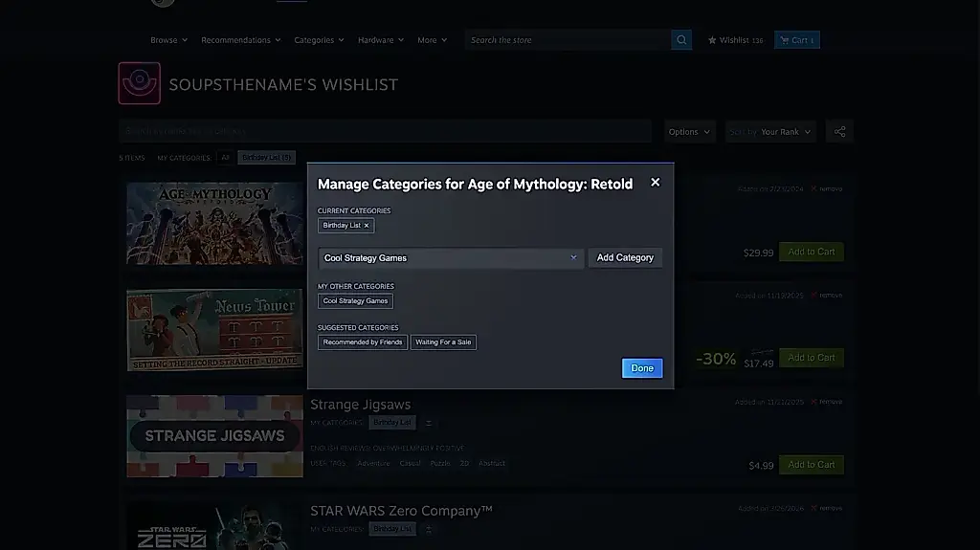Open the Hardware menu
This screenshot has height=550, width=980.
point(381,40)
